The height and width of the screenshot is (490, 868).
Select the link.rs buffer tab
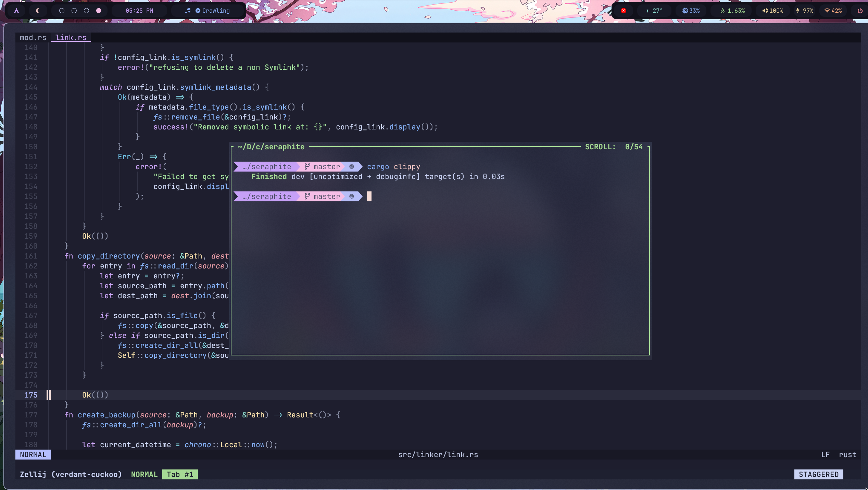click(71, 38)
